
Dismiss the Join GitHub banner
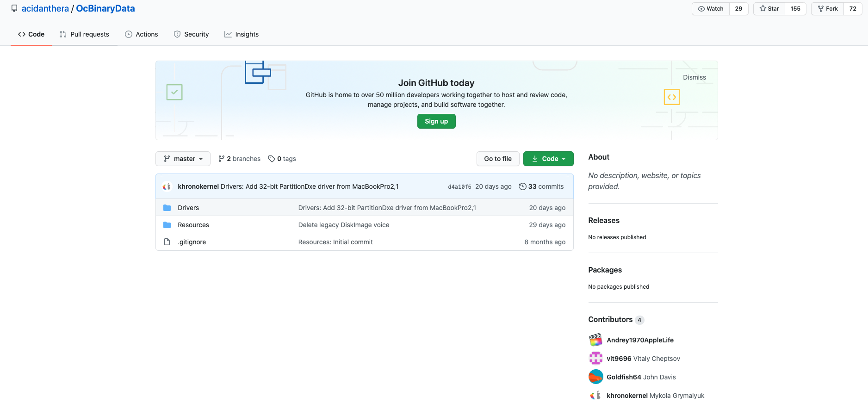tap(694, 77)
